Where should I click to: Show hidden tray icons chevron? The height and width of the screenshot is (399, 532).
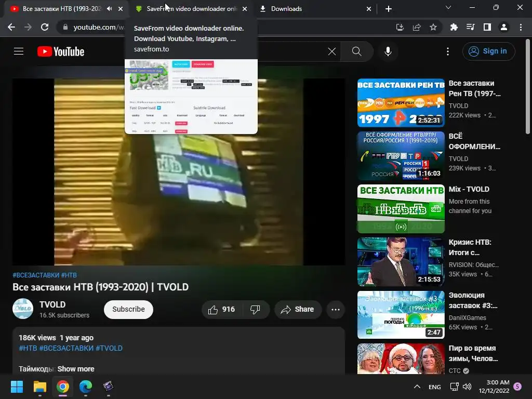[417, 387]
